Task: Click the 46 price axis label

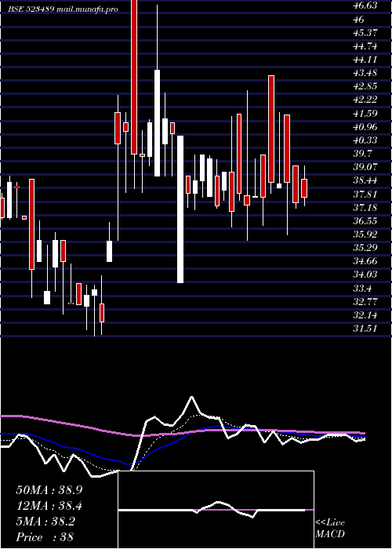Action: [x=359, y=20]
